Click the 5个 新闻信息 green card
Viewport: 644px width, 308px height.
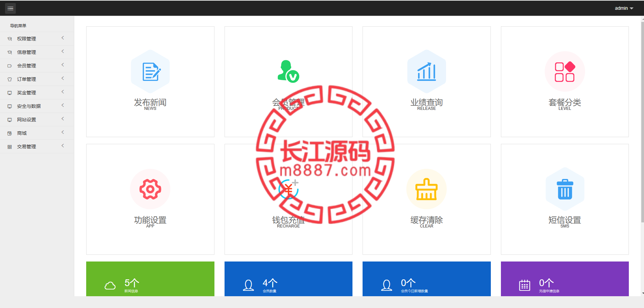[150, 279]
